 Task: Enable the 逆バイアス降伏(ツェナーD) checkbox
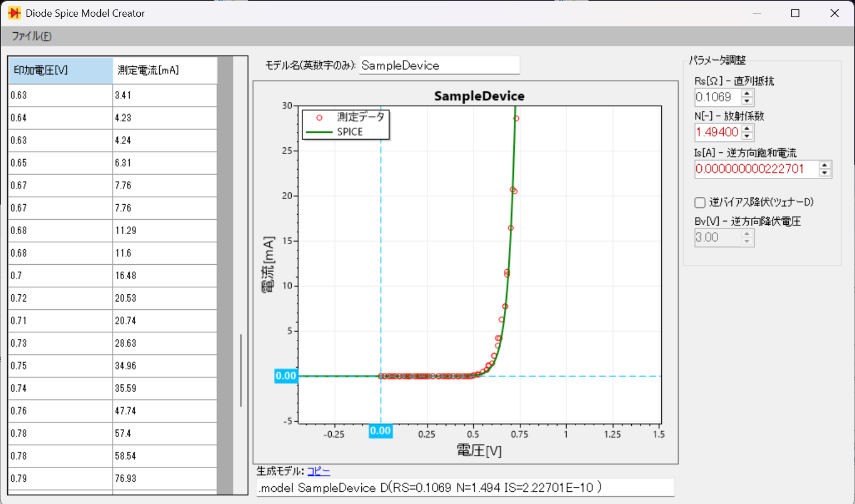pyautogui.click(x=700, y=202)
